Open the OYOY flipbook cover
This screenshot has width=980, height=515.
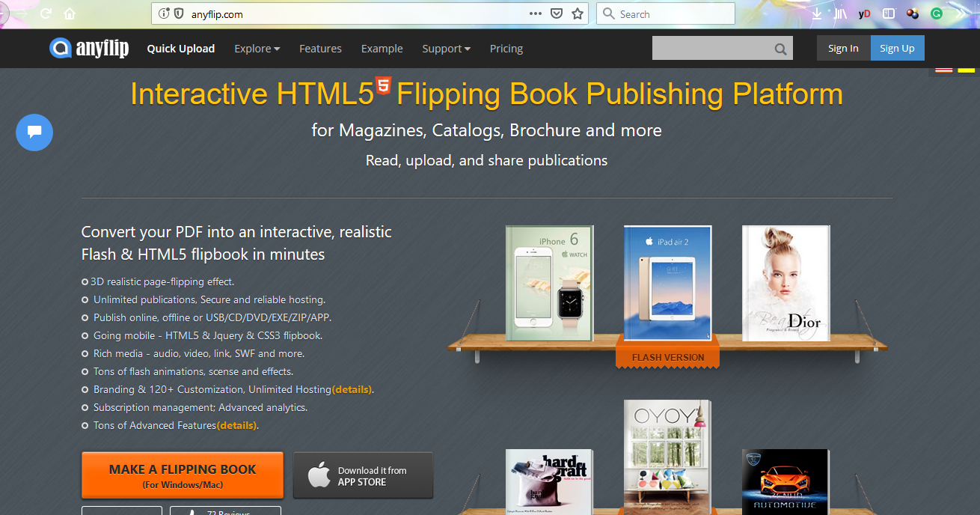coord(668,457)
